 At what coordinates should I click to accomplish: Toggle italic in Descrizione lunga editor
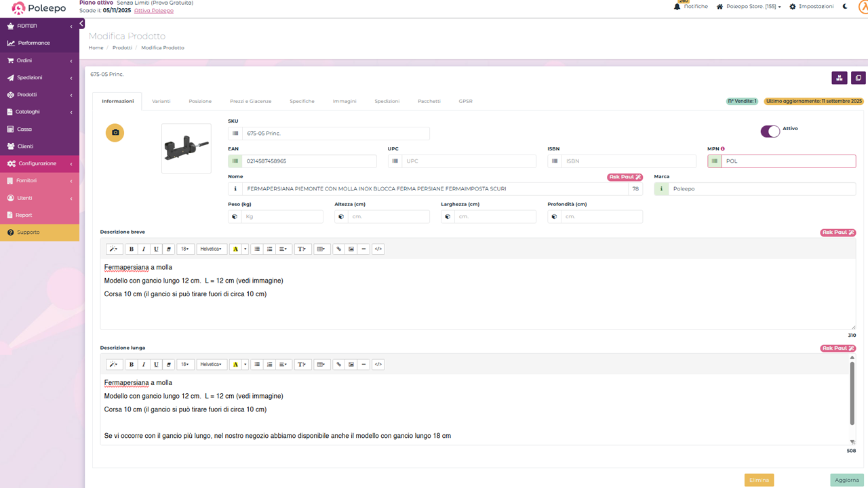pos(144,365)
